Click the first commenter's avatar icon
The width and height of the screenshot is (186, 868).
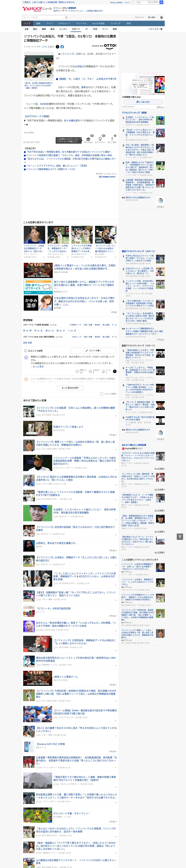[x=26, y=357]
